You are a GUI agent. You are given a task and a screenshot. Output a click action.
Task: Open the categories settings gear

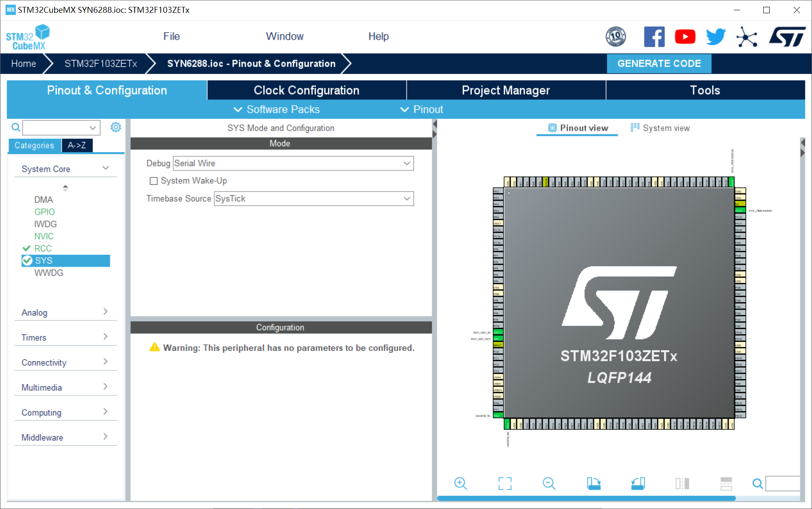pyautogui.click(x=116, y=127)
